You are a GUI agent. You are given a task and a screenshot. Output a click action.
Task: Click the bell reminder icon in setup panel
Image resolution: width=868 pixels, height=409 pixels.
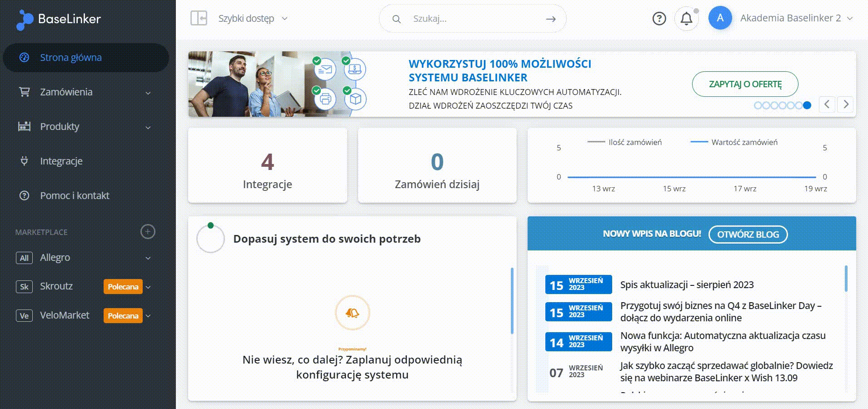pos(352,313)
